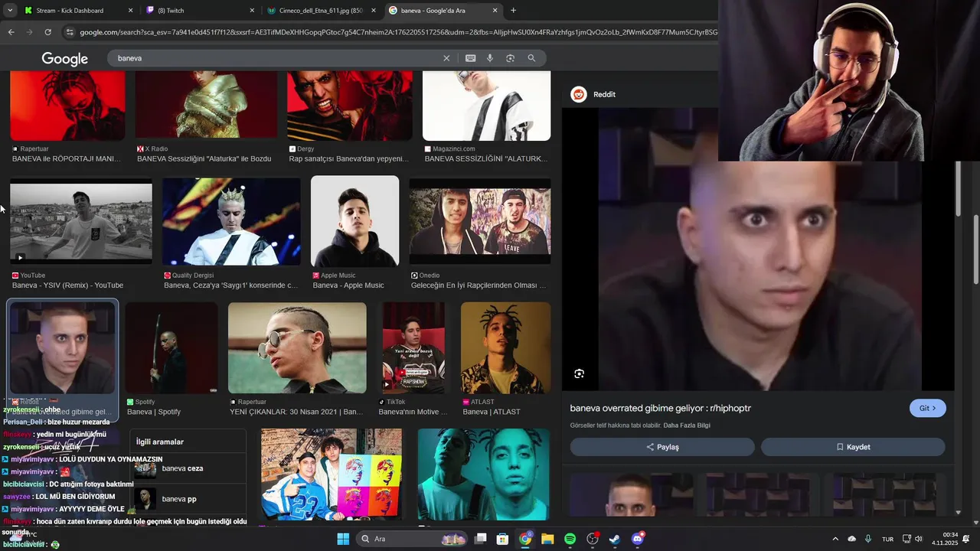980x551 pixels.
Task: Open the Rapertuar 'YENİ ÇIKANLAR' image result
Action: tap(297, 347)
